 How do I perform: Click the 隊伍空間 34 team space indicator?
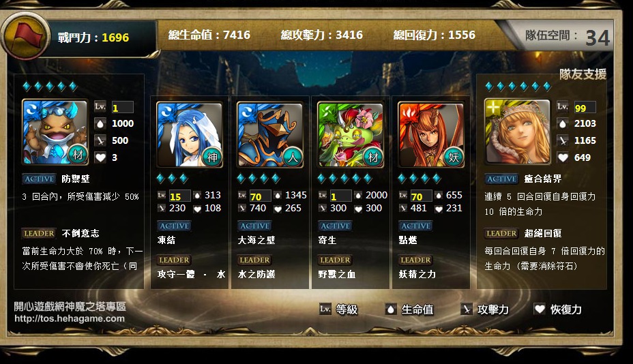click(568, 37)
